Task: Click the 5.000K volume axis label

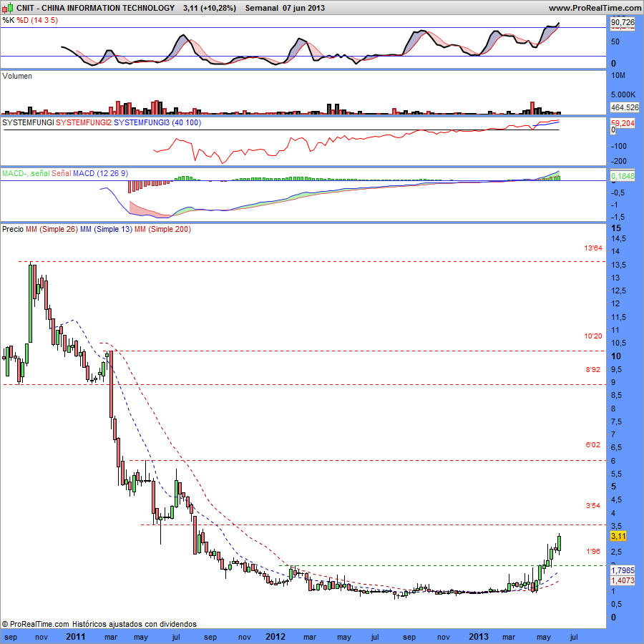Action: [623, 94]
